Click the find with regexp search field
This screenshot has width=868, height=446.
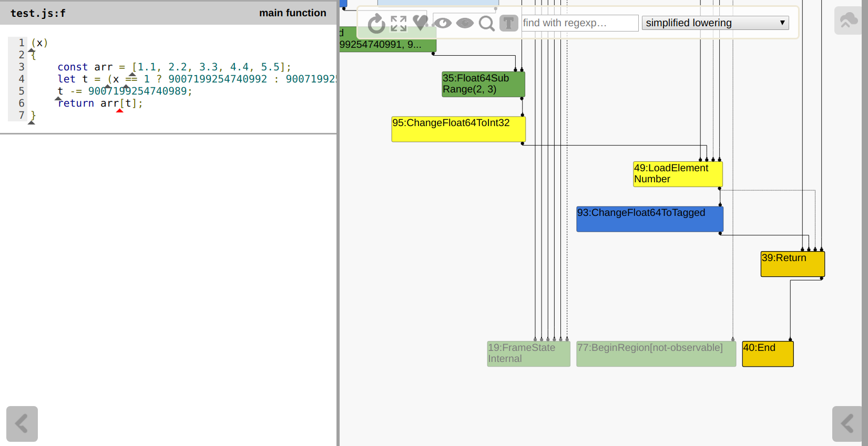point(579,23)
